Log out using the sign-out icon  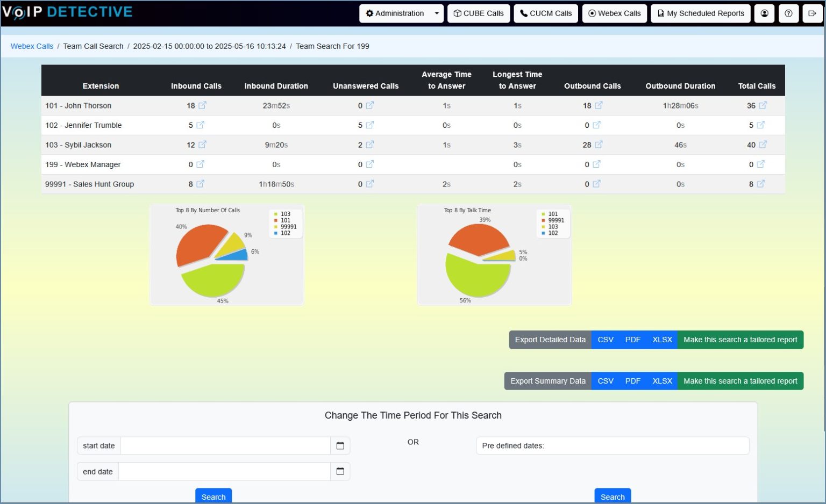tap(813, 13)
